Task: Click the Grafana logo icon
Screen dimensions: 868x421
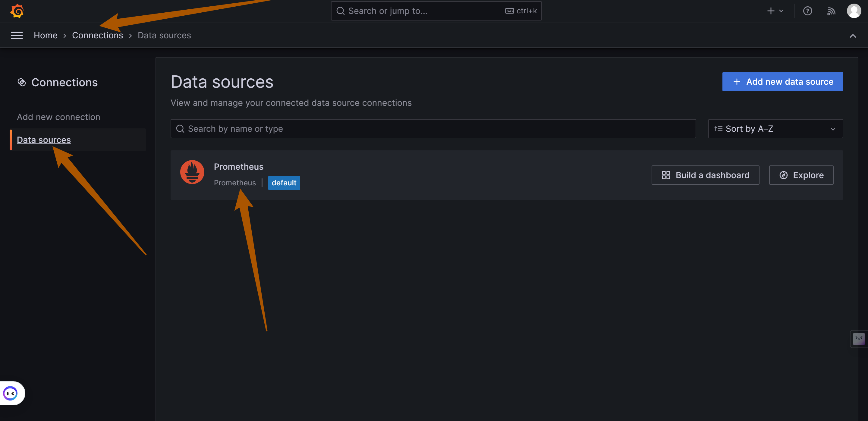Action: coord(16,11)
